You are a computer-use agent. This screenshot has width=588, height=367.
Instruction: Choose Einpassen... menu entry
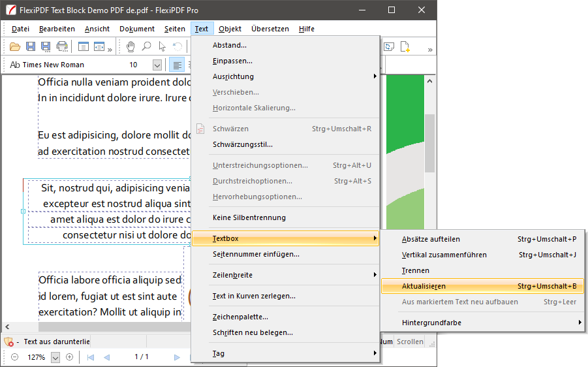point(285,61)
